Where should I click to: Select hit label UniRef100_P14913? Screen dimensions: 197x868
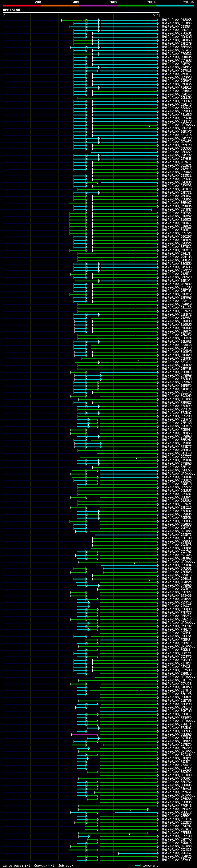[x=177, y=88]
